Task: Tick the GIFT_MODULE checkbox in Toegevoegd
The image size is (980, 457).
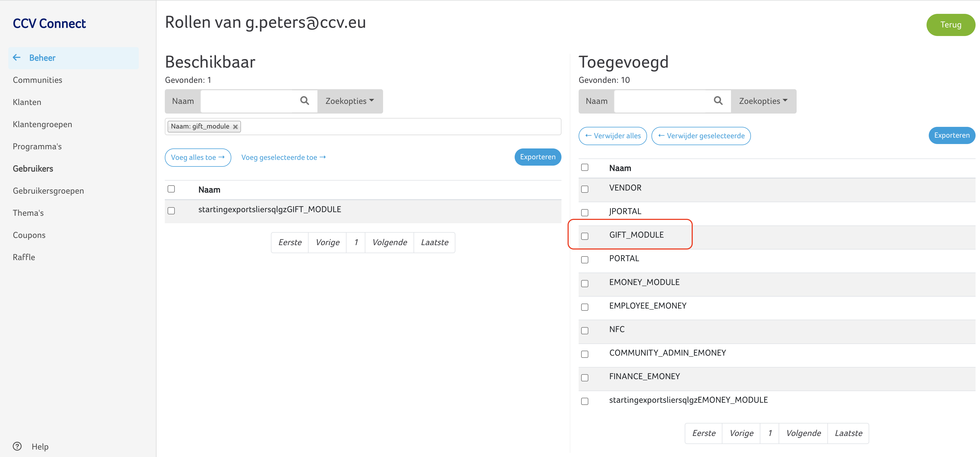Action: point(585,236)
